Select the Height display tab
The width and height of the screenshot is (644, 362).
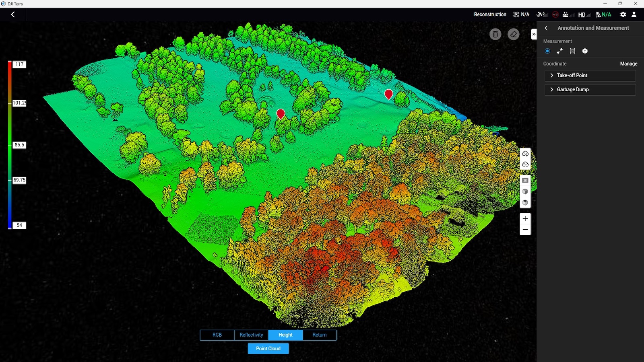tap(285, 335)
